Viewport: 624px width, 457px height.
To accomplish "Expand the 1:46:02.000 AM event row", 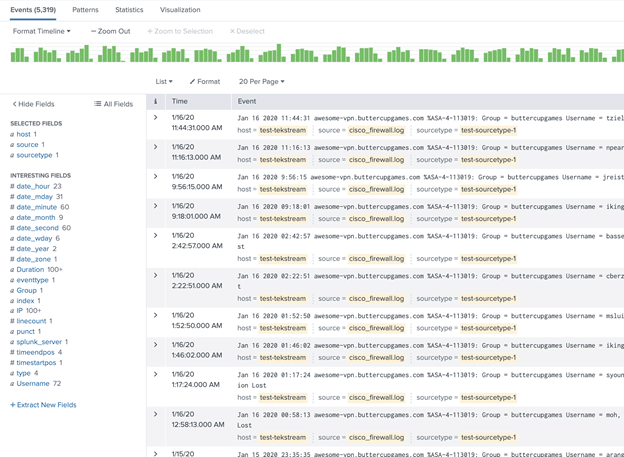I will pyautogui.click(x=156, y=345).
